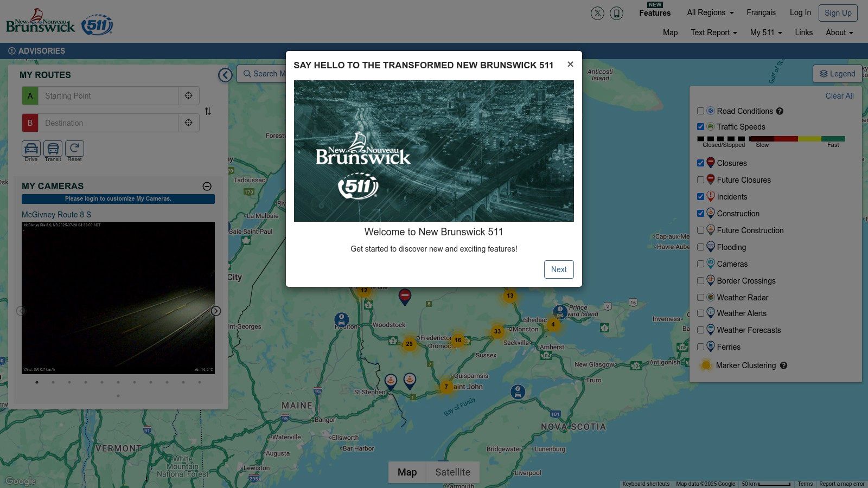Select the Transit bus icon
Viewport: 868px width, 488px height.
pos(53,149)
